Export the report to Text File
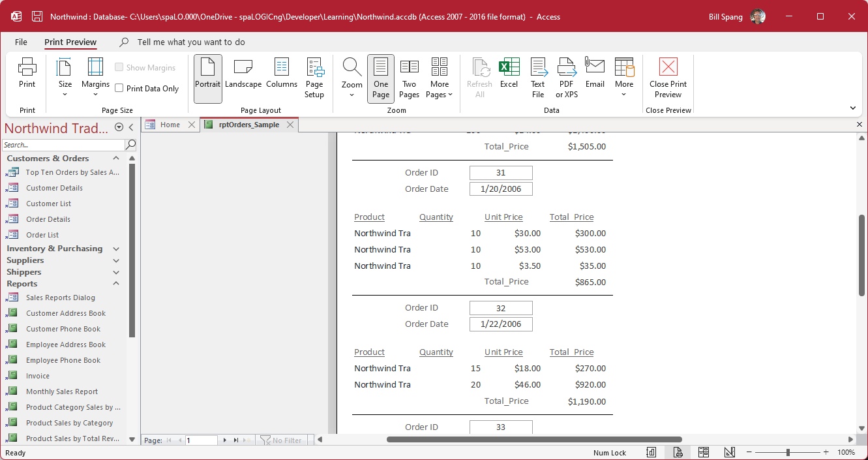 tap(538, 78)
